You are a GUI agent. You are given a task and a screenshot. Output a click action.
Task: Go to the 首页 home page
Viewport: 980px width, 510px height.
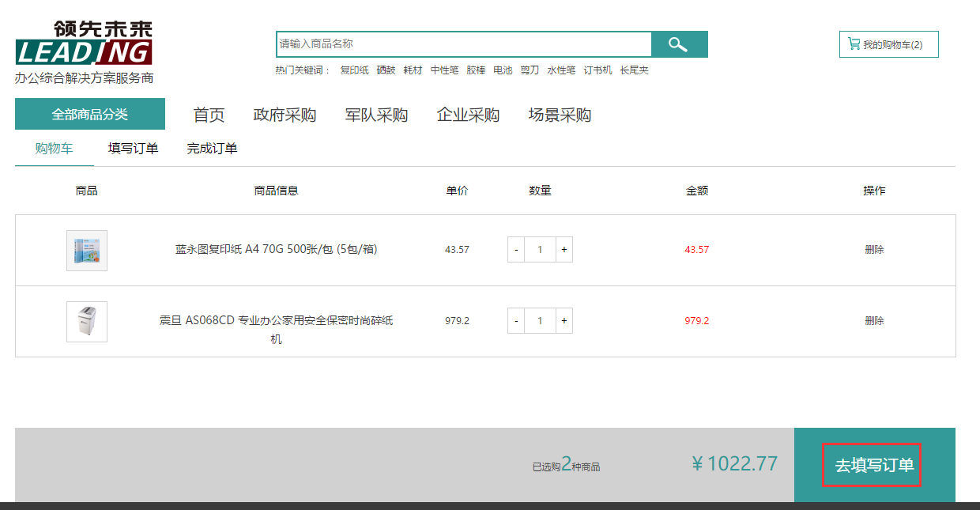209,115
